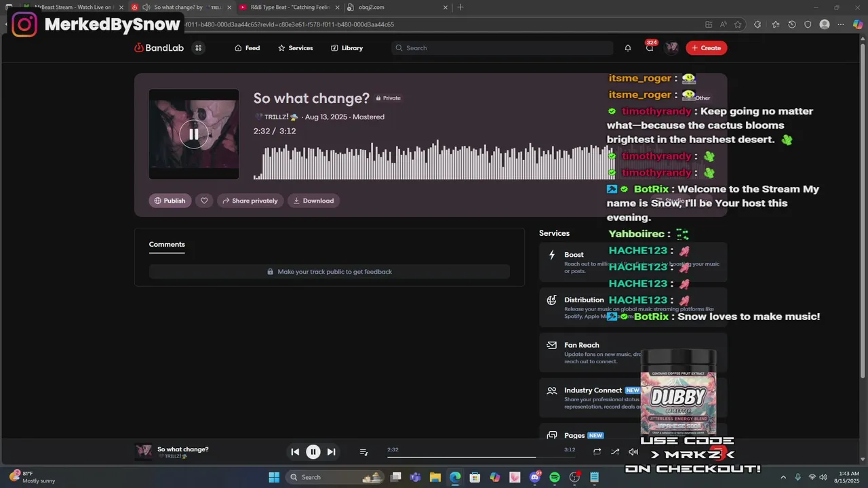
Task: Click the taskbar Search box
Action: tap(335, 477)
